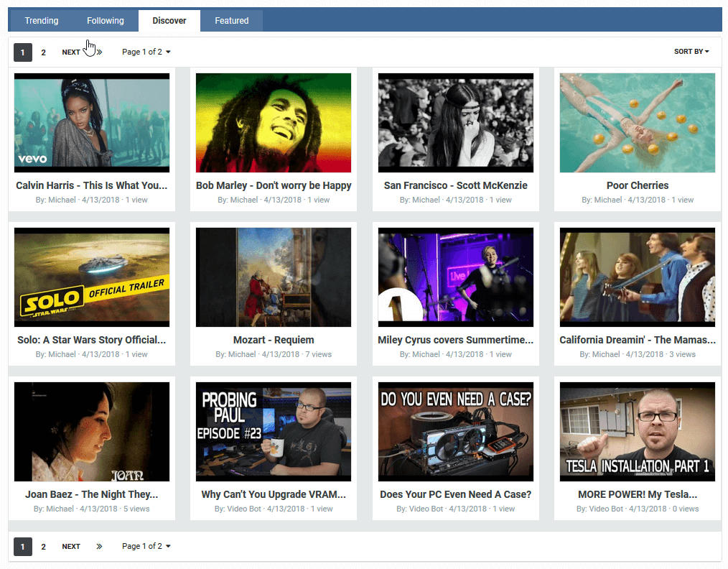The image size is (728, 569).
Task: Open the Bob Marley video thumbnail
Action: (x=274, y=123)
